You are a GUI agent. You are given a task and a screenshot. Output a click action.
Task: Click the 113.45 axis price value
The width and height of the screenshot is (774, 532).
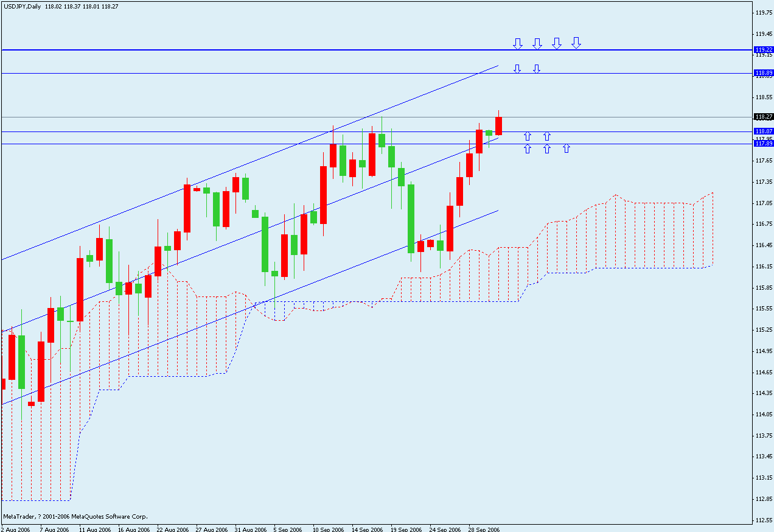tap(764, 457)
